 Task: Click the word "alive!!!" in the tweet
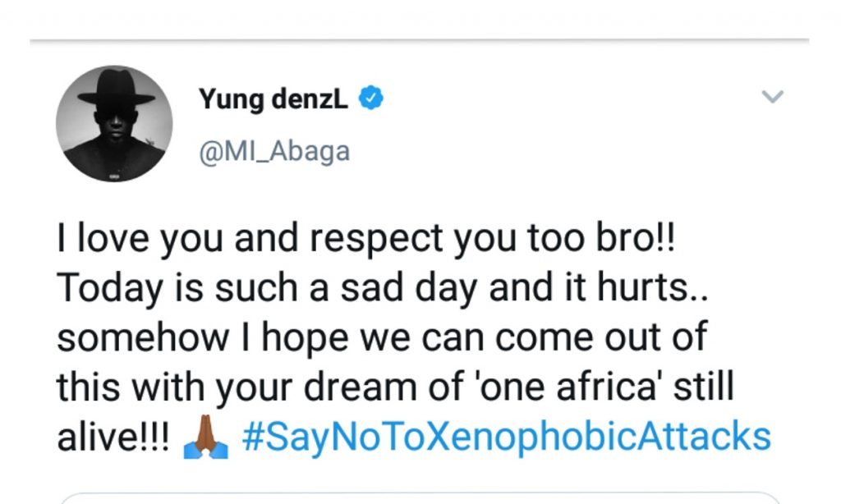pyautogui.click(x=113, y=435)
